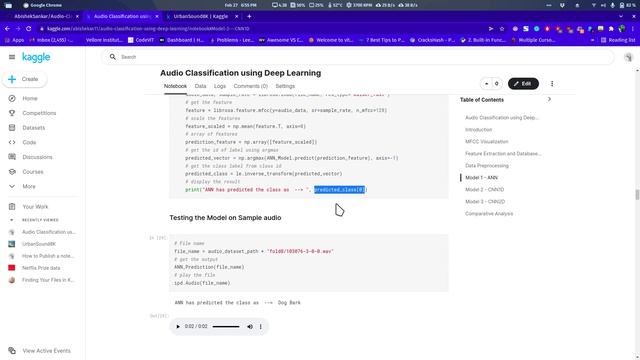Click the audio progress slider
640x360 pixels.
(x=226, y=327)
